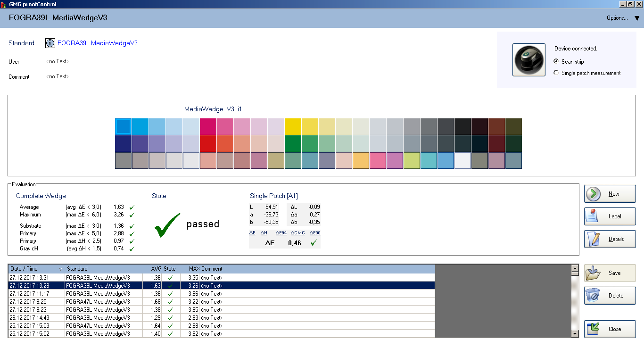This screenshot has width=644, height=348.
Task: Click the Save button
Action: (x=610, y=273)
